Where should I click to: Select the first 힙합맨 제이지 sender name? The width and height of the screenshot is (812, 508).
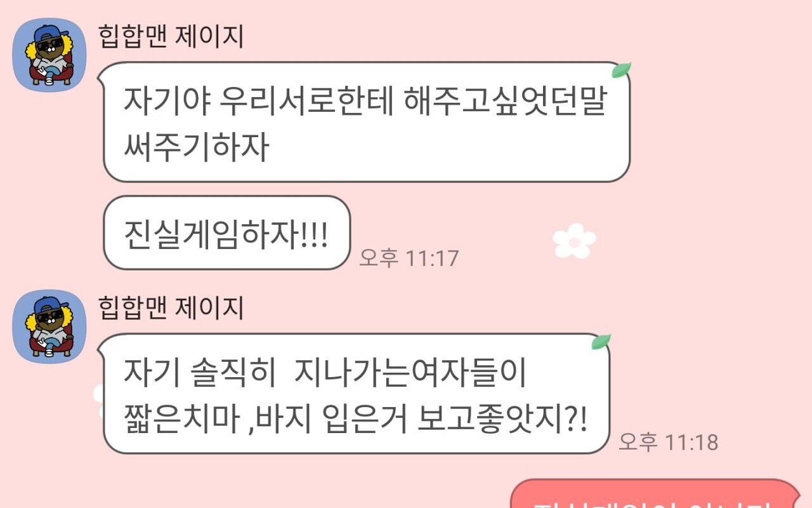click(x=171, y=36)
